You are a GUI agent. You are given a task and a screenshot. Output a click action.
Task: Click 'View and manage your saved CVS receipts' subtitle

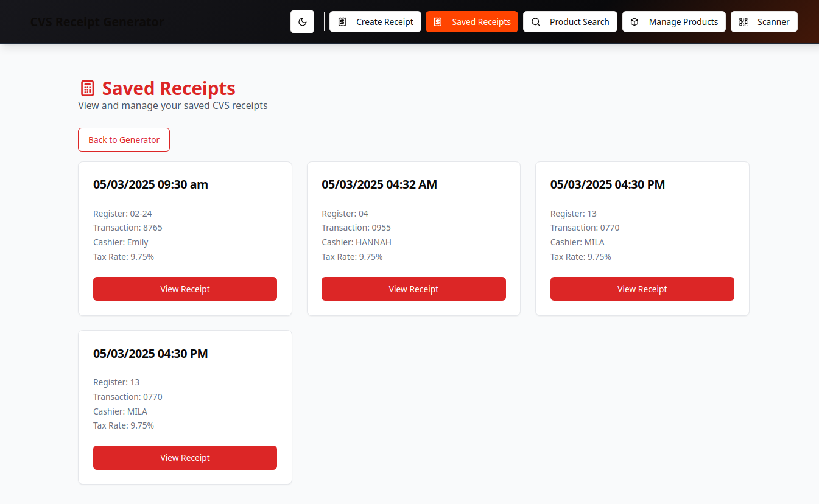tap(173, 105)
